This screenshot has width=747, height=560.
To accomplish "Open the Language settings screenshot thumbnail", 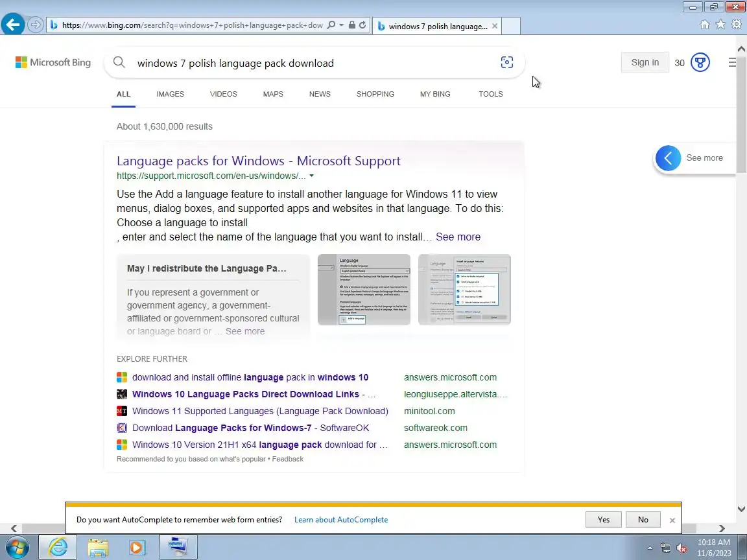I will pyautogui.click(x=364, y=290).
